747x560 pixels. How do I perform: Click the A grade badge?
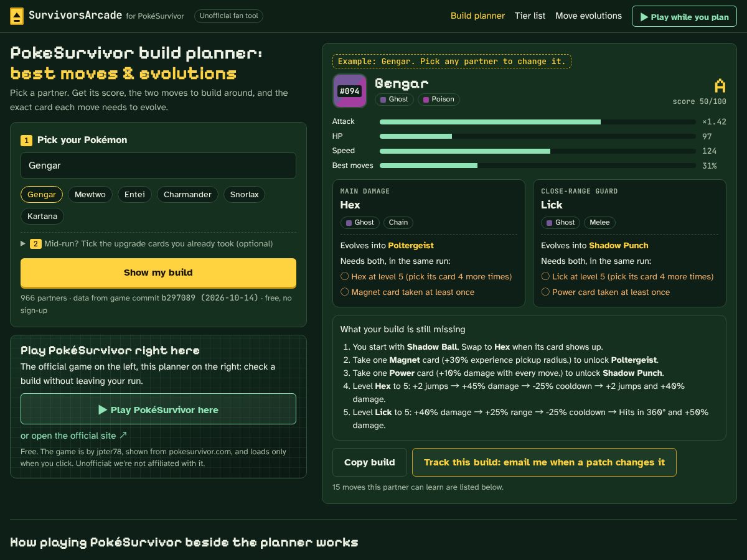tap(720, 86)
